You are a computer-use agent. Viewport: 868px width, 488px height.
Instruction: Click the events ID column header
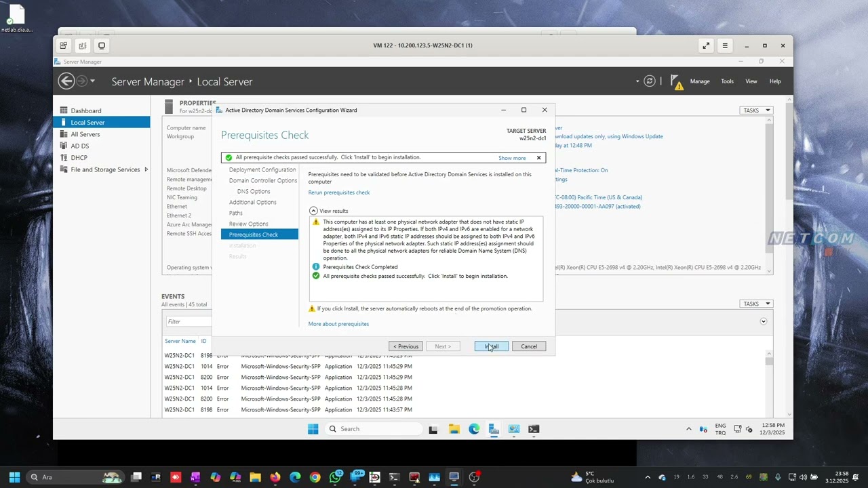pyautogui.click(x=203, y=341)
